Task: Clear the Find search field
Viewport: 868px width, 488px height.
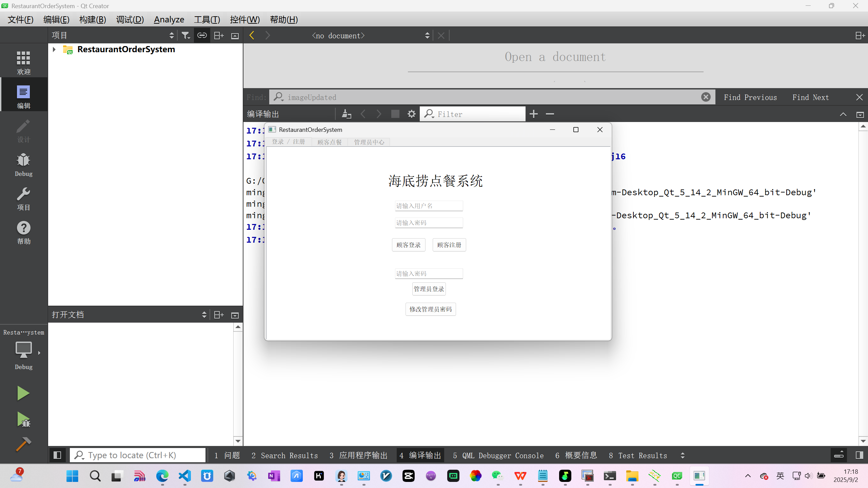Action: pyautogui.click(x=706, y=97)
